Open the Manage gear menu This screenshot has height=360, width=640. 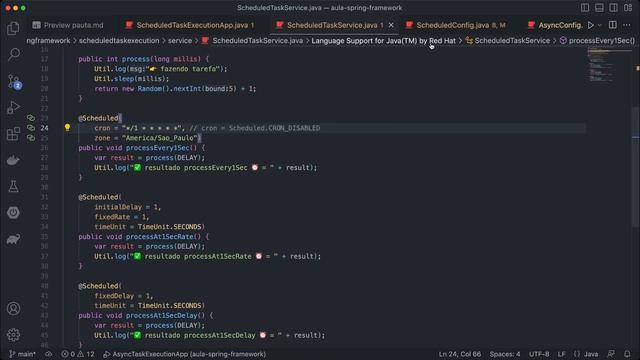(x=13, y=335)
